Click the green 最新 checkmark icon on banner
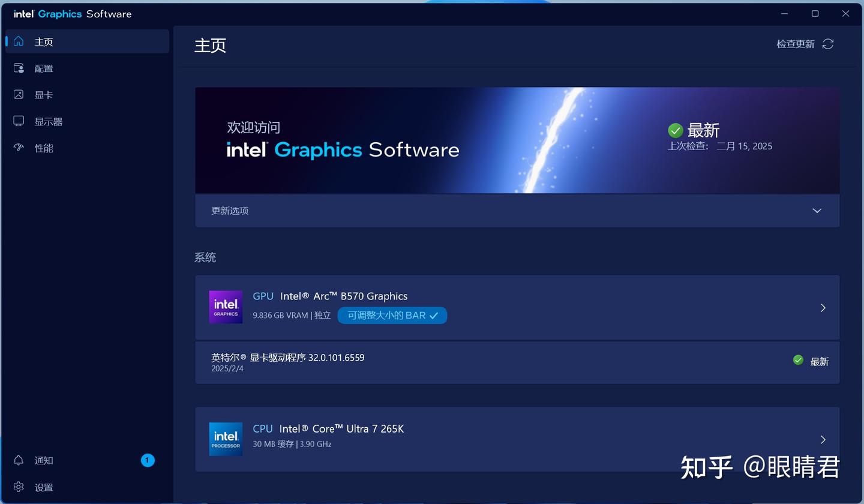Screen dimensions: 864x504 pos(675,130)
